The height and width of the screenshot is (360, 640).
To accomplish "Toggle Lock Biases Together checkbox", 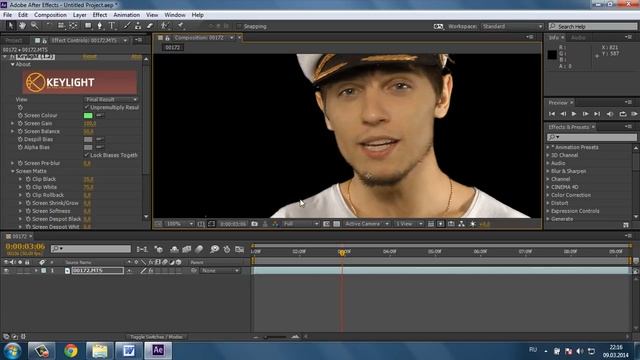I will pyautogui.click(x=87, y=155).
